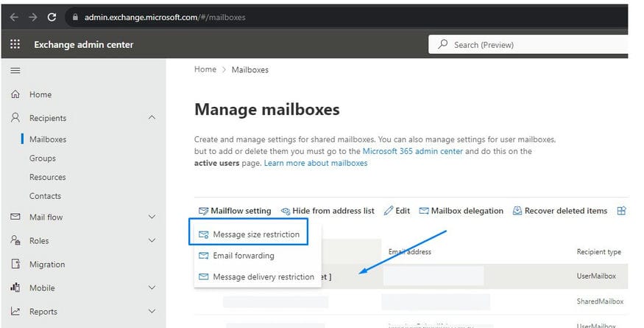Image resolution: width=644 pixels, height=328 pixels.
Task: Open Learn more about mailboxes link
Action: coord(316,163)
